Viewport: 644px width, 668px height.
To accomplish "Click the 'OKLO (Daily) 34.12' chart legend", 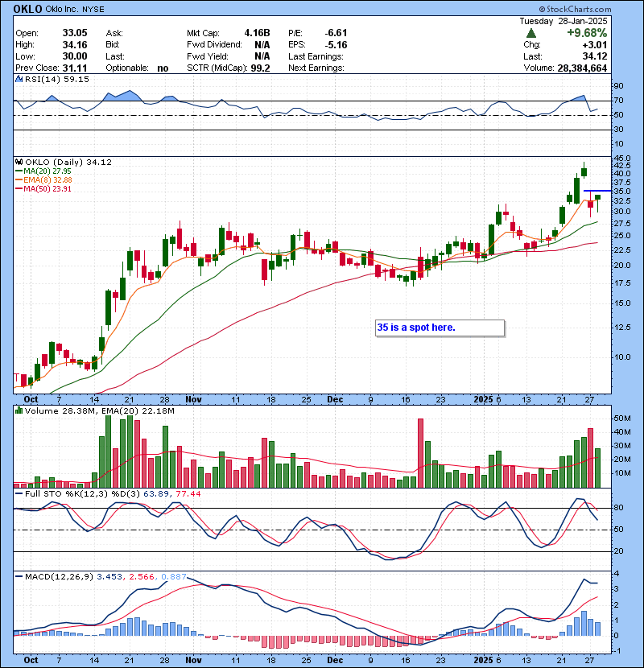I will (68, 162).
